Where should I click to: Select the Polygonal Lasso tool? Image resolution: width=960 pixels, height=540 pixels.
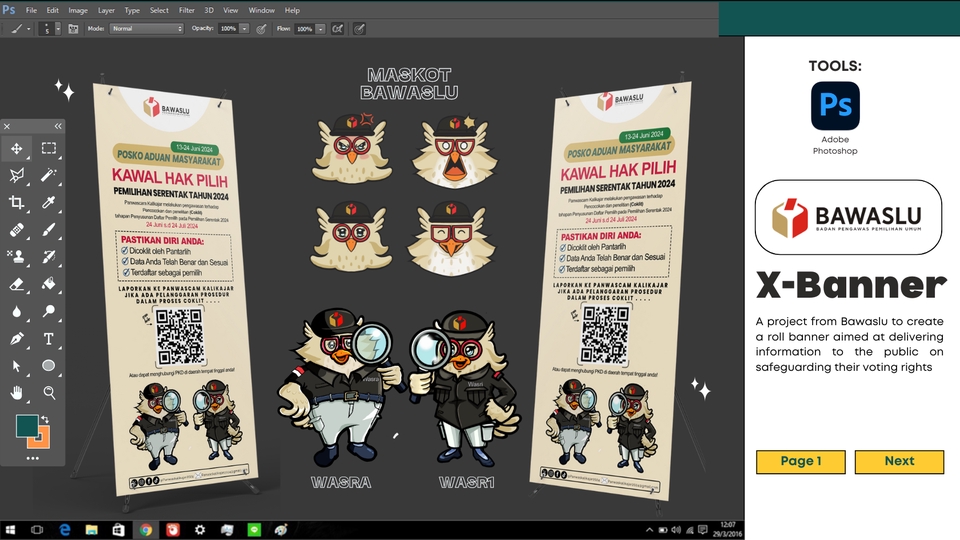click(17, 175)
